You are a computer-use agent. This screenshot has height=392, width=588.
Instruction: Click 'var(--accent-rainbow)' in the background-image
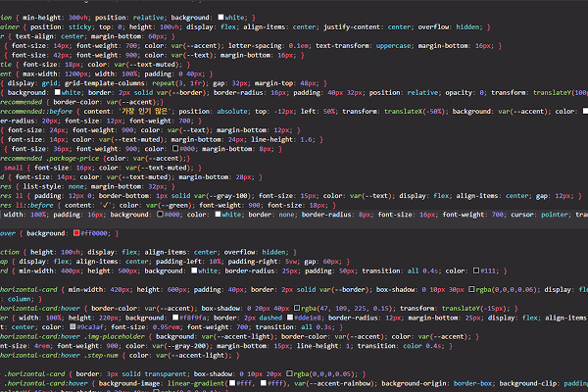(334, 383)
